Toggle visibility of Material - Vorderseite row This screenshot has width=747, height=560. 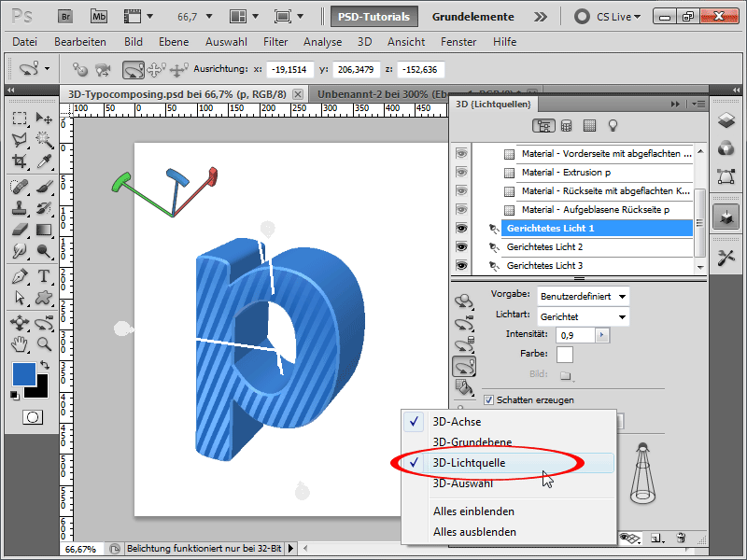[x=461, y=153]
